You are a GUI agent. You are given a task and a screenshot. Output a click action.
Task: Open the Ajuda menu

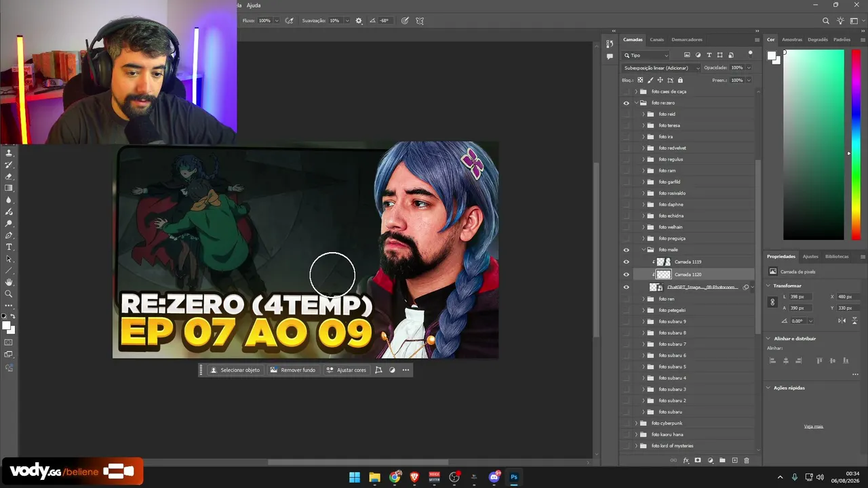[x=254, y=5]
